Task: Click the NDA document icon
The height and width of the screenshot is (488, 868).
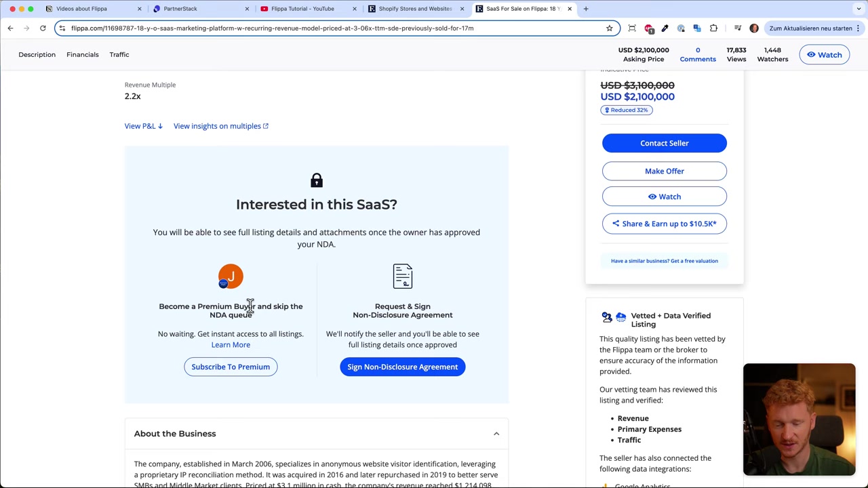Action: click(403, 277)
